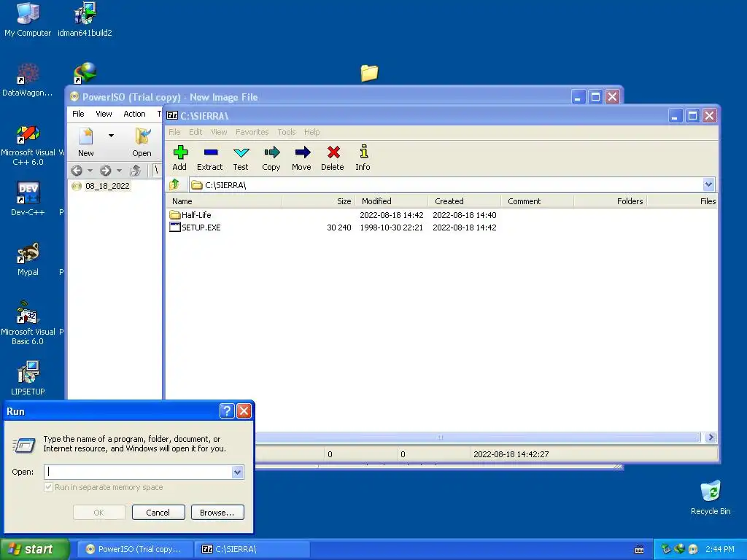Open the Info tool in 7-Zip

[363, 157]
